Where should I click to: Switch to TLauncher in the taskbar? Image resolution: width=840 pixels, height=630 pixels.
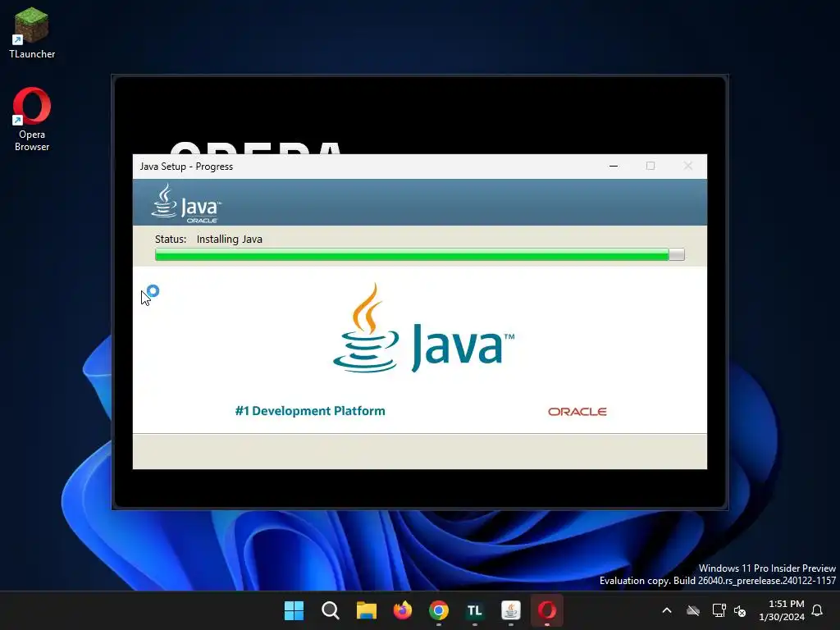(475, 610)
